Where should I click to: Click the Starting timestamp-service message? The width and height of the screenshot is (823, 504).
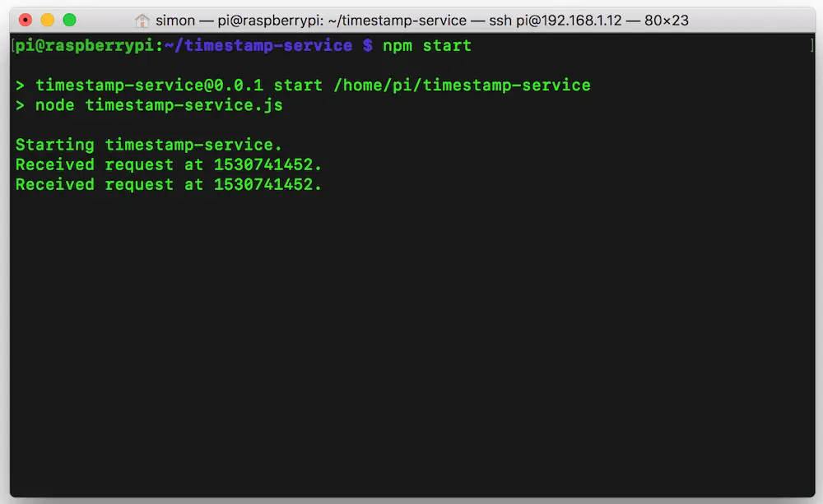click(148, 145)
